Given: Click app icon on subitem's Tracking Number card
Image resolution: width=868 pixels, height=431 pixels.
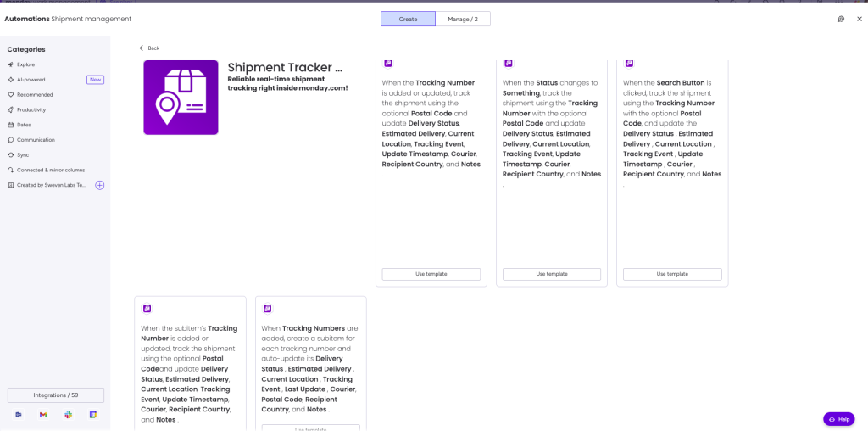Looking at the screenshot, I should (x=147, y=309).
